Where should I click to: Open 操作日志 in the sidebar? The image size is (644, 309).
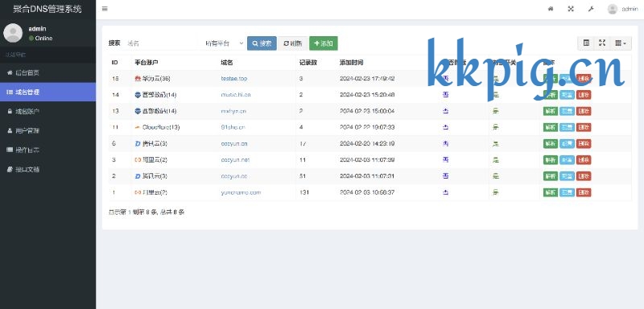[x=47, y=150]
